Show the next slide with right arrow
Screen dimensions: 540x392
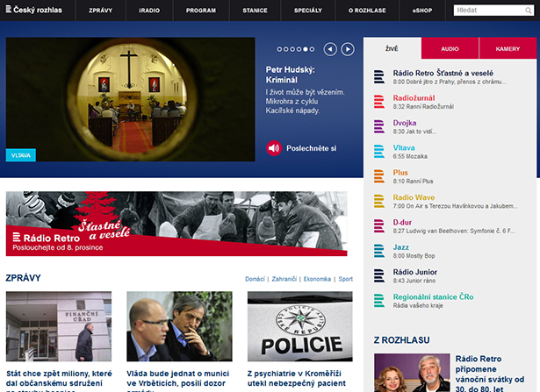click(x=348, y=49)
